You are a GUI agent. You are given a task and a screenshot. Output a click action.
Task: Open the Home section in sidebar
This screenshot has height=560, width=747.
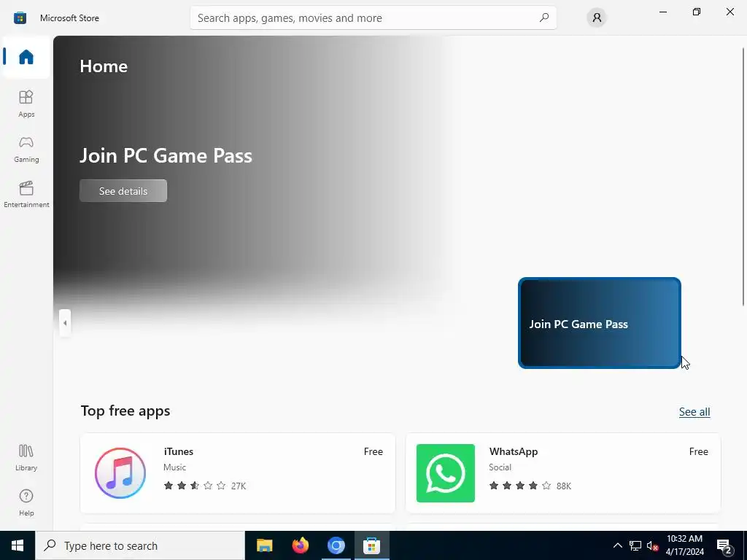[x=26, y=57]
